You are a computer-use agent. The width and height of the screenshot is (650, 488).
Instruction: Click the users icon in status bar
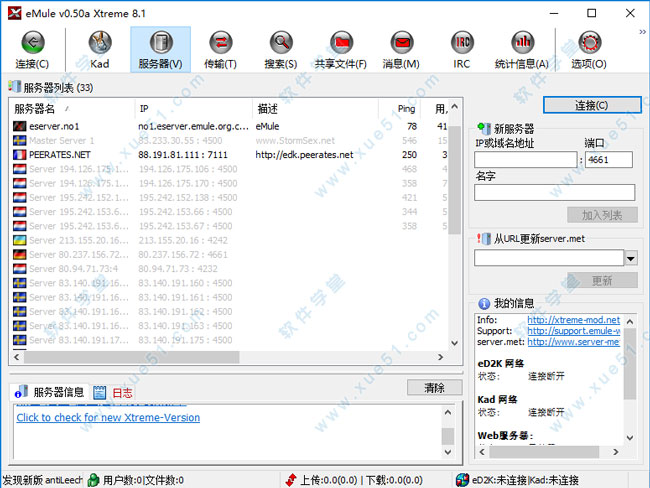[93, 480]
